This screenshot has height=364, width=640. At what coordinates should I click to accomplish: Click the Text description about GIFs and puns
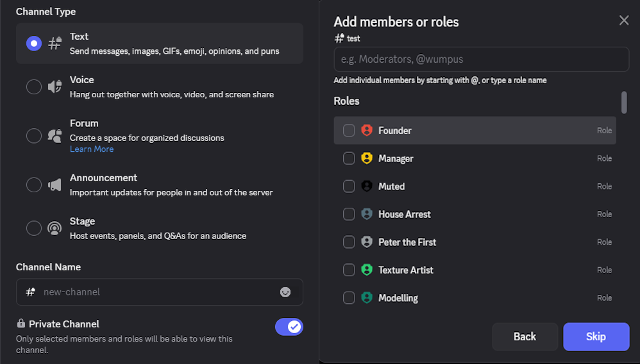(174, 51)
